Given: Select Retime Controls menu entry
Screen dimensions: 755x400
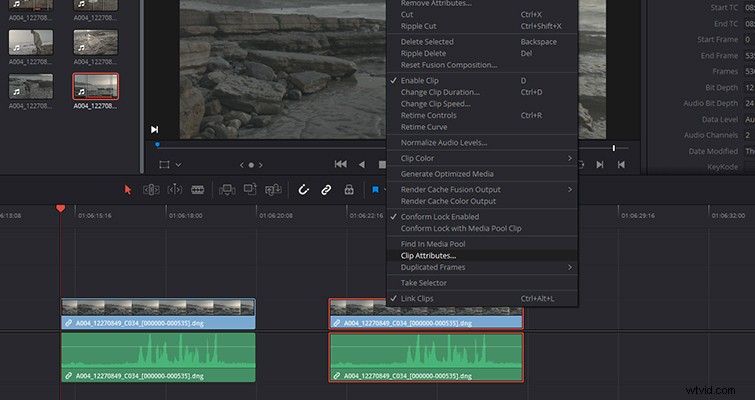Looking at the screenshot, I should click(x=482, y=116).
